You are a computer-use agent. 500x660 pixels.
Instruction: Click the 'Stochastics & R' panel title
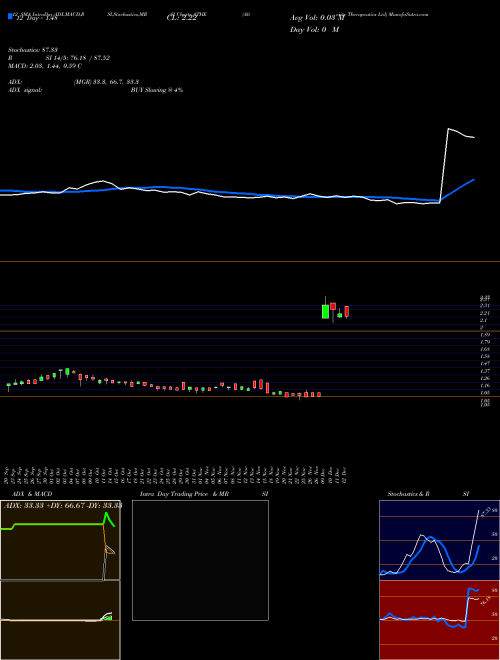[408, 494]
